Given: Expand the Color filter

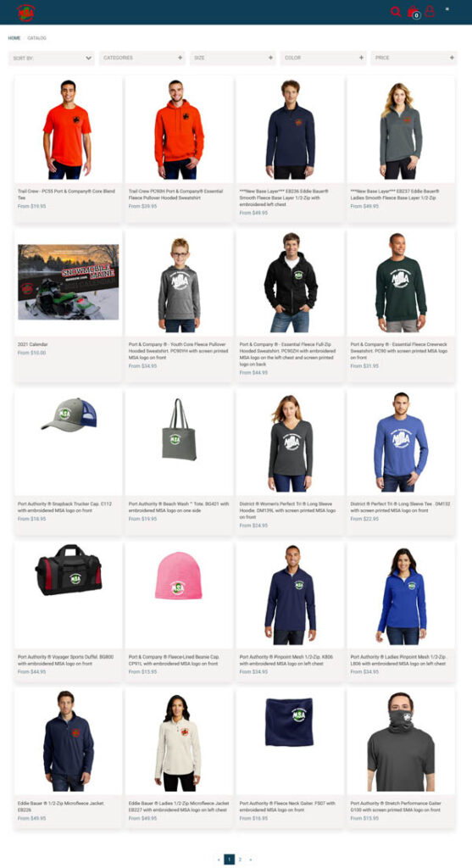Looking at the screenshot, I should coord(323,58).
